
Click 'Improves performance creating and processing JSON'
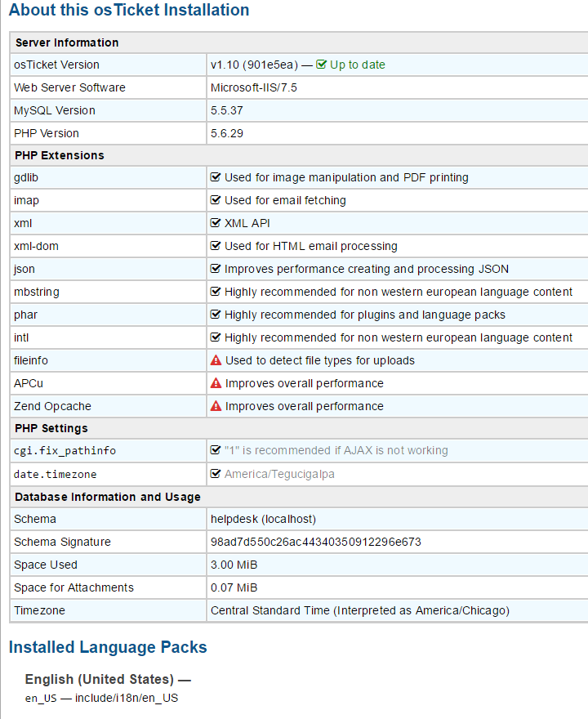click(x=367, y=269)
